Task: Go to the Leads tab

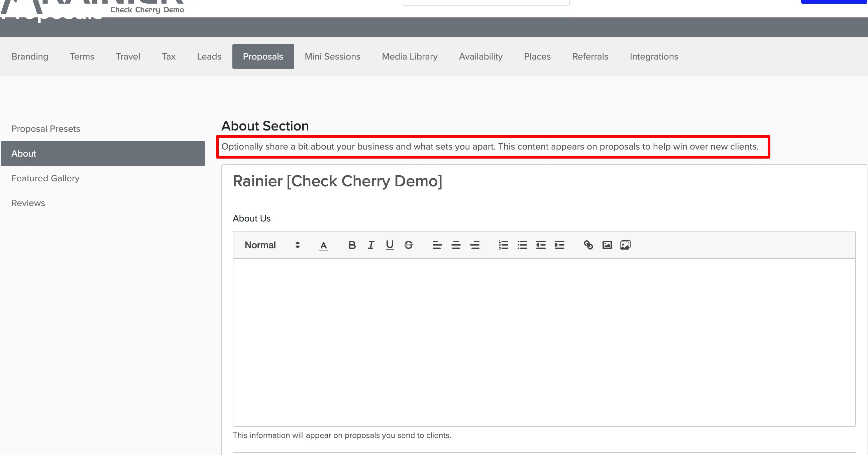Action: tap(209, 57)
